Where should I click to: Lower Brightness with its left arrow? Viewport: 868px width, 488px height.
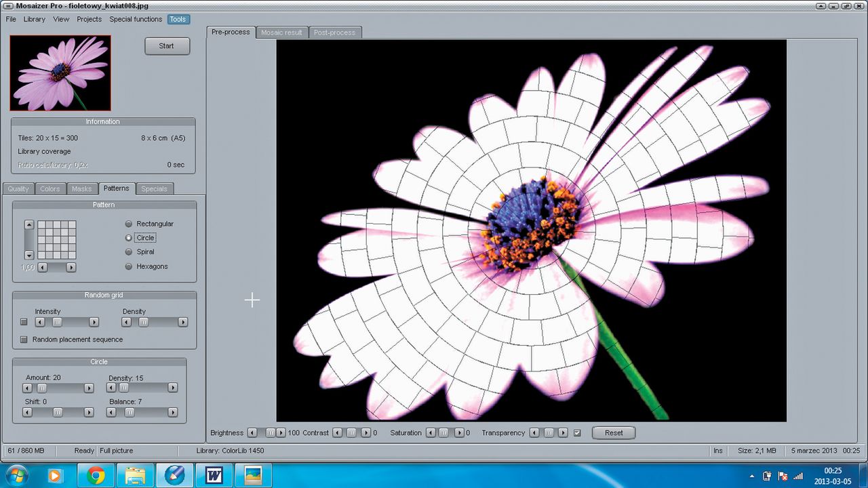point(252,432)
